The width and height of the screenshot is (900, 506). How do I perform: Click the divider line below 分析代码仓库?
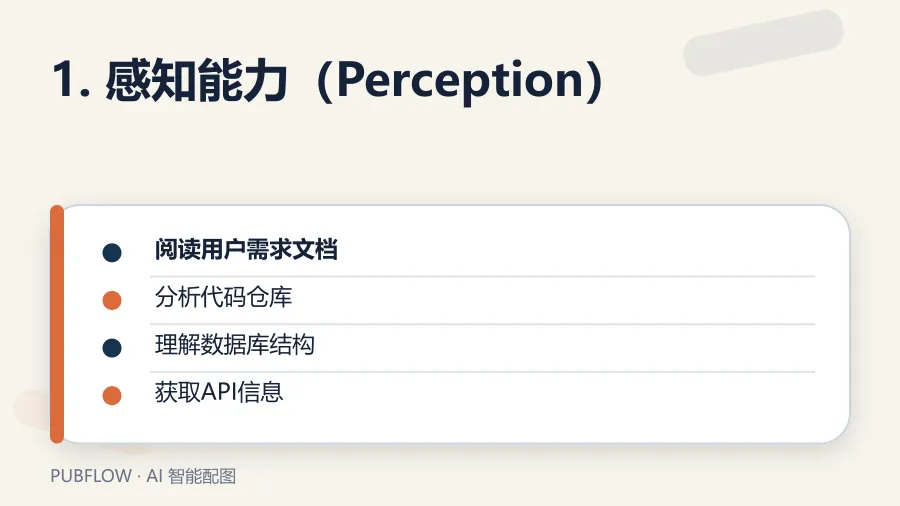pyautogui.click(x=483, y=324)
